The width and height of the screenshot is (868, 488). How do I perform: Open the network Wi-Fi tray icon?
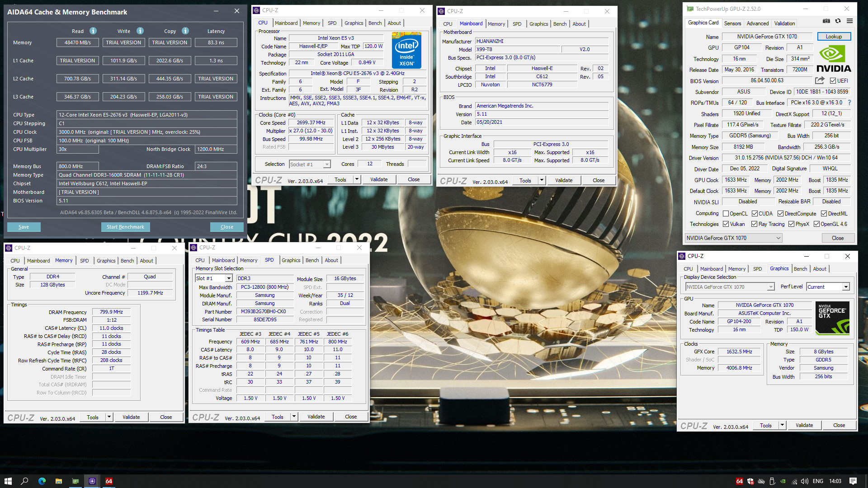click(794, 481)
